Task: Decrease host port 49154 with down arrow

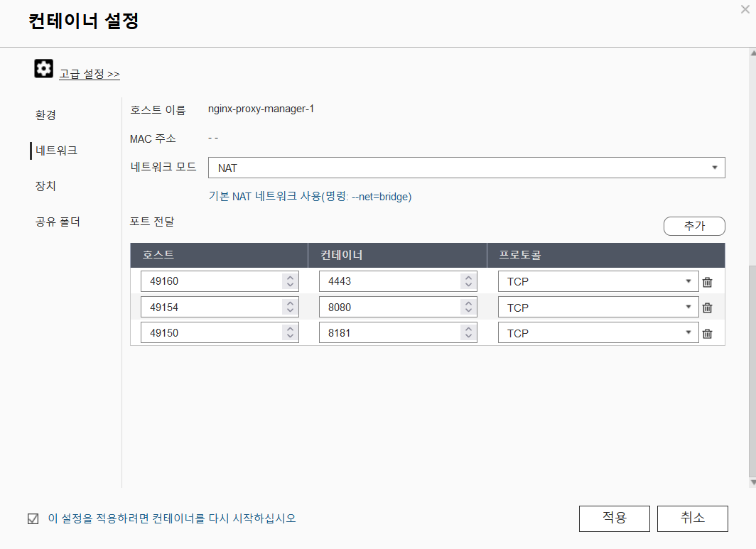Action: coord(290,311)
